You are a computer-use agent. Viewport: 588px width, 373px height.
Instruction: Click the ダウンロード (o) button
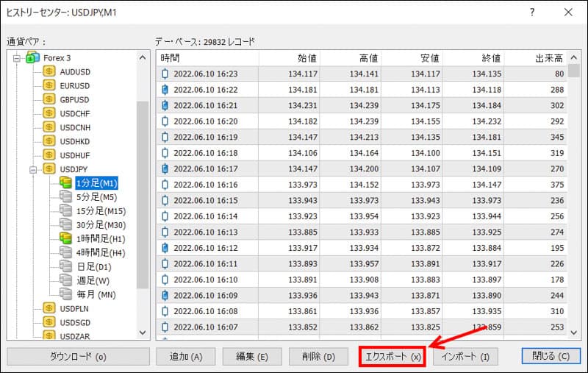(x=78, y=357)
